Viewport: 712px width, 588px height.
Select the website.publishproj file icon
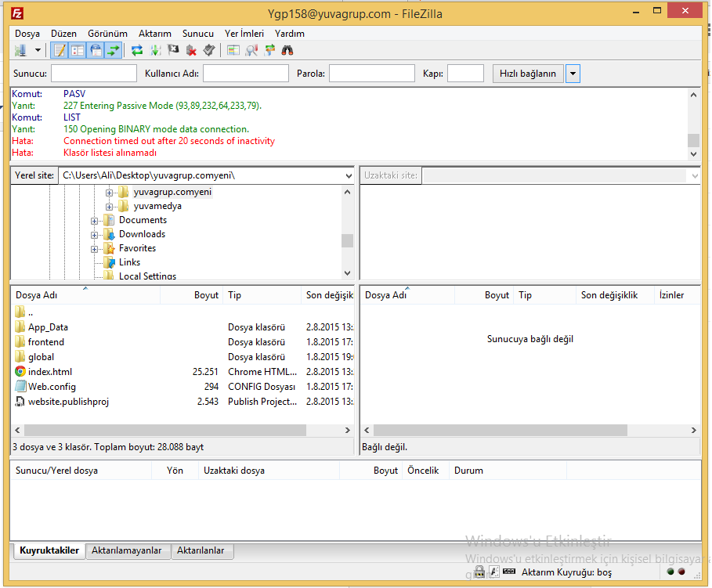click(20, 402)
